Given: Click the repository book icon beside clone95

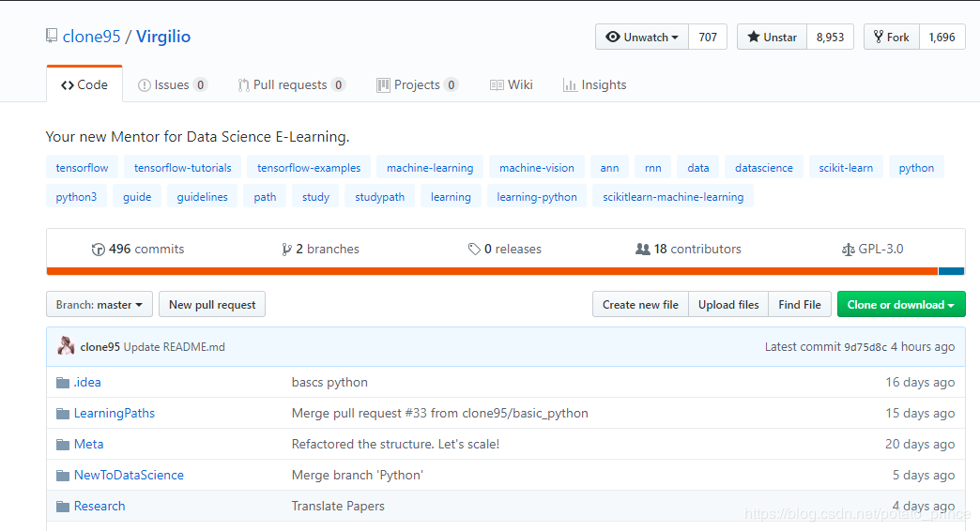Looking at the screenshot, I should [52, 37].
